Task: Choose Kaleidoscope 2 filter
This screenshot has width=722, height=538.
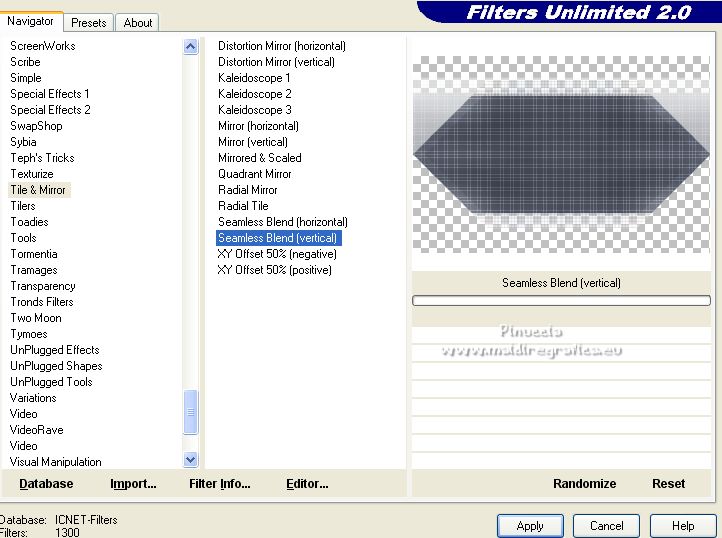Action: coord(255,94)
